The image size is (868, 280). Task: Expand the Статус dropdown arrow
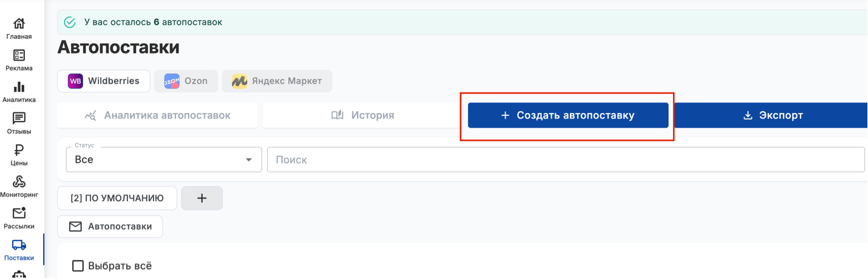(x=248, y=160)
